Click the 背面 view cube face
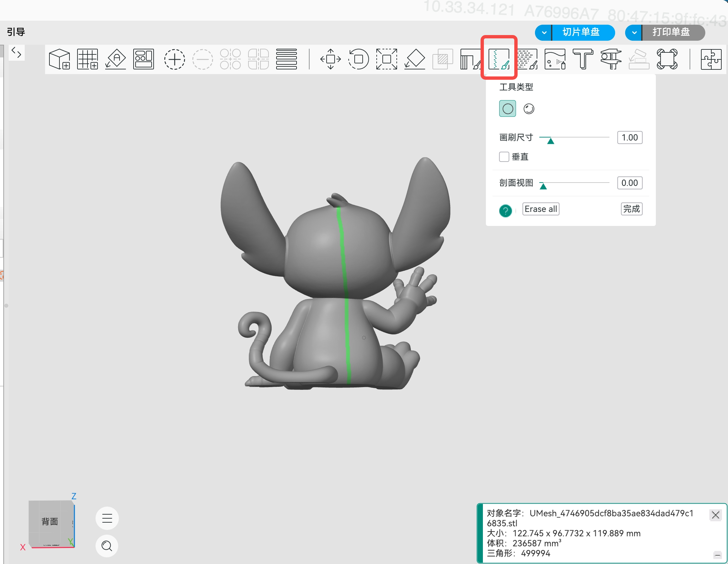This screenshot has width=728, height=564. pos(50,522)
